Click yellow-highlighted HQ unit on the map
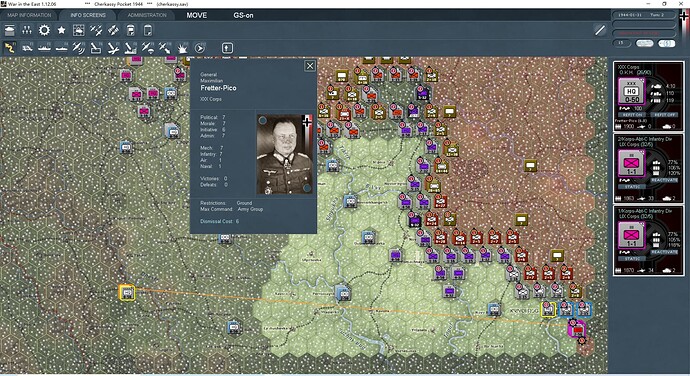This screenshot has width=690, height=376. tap(127, 292)
